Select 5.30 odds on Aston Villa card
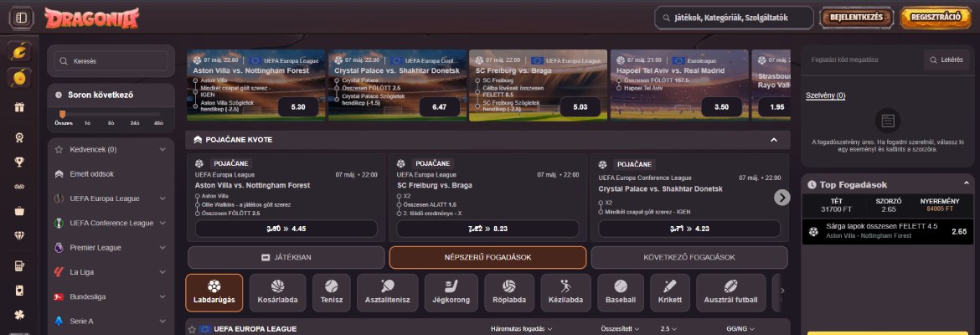 298,107
